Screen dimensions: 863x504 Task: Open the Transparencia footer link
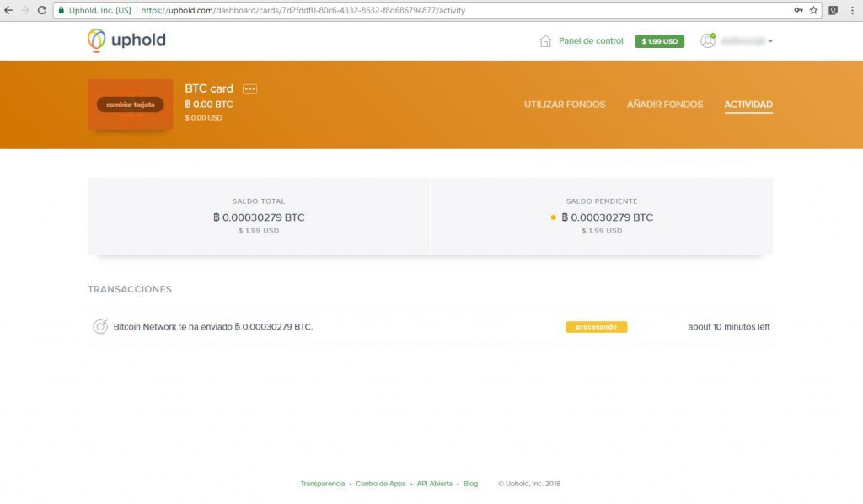(323, 484)
